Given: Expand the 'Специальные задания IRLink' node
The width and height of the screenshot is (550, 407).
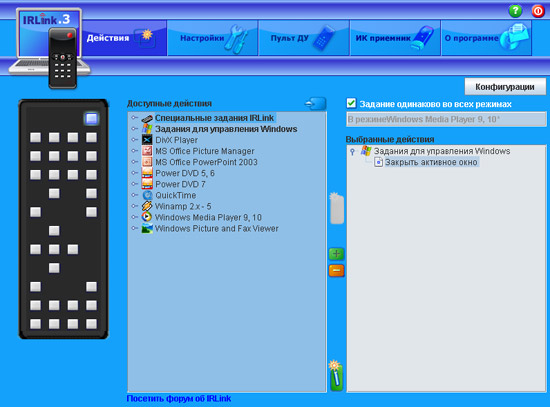Looking at the screenshot, I should 134,118.
